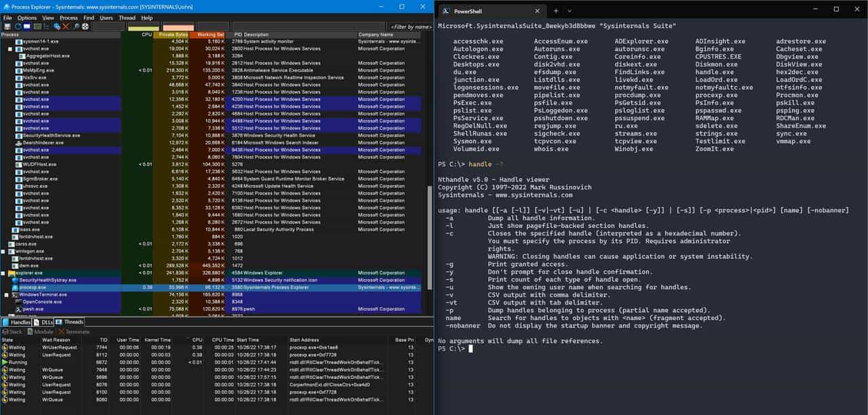Click the Kill Process red X icon
The width and height of the screenshot is (868, 415).
(66, 26)
